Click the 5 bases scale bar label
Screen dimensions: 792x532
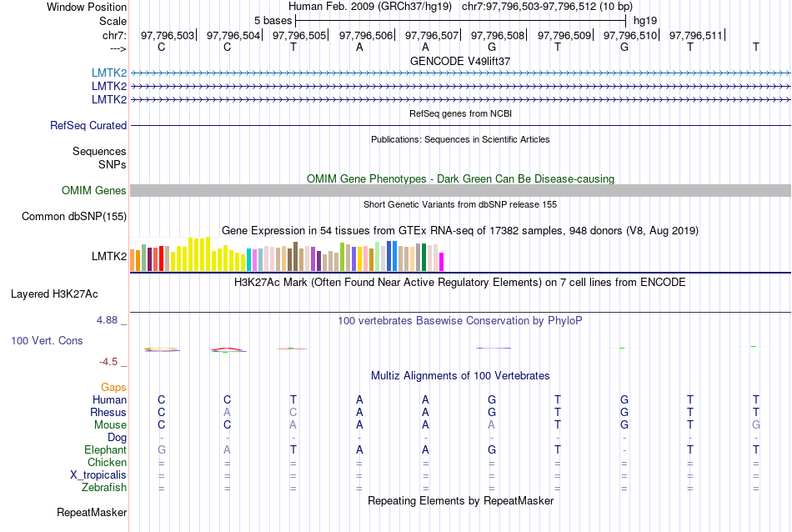pos(273,21)
